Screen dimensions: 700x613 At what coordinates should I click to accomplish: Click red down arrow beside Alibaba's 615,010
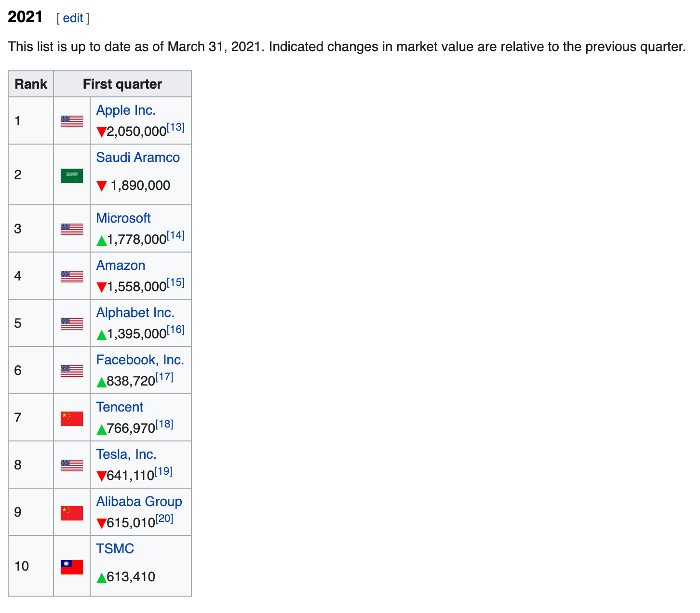[101, 523]
